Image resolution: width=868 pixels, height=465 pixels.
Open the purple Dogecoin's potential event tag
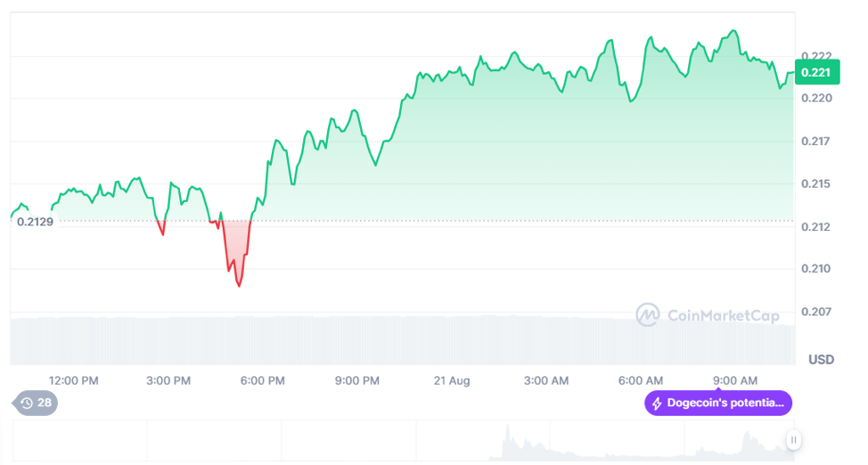(718, 404)
